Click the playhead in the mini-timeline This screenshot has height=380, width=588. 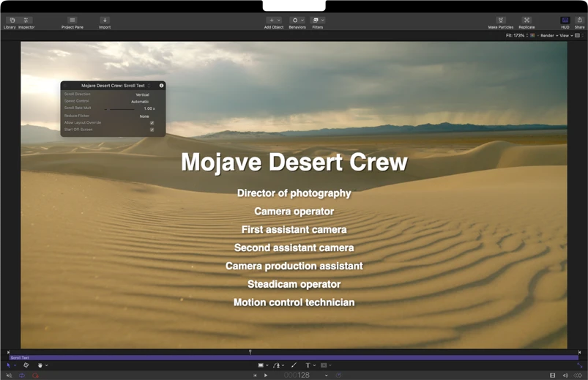coord(250,352)
